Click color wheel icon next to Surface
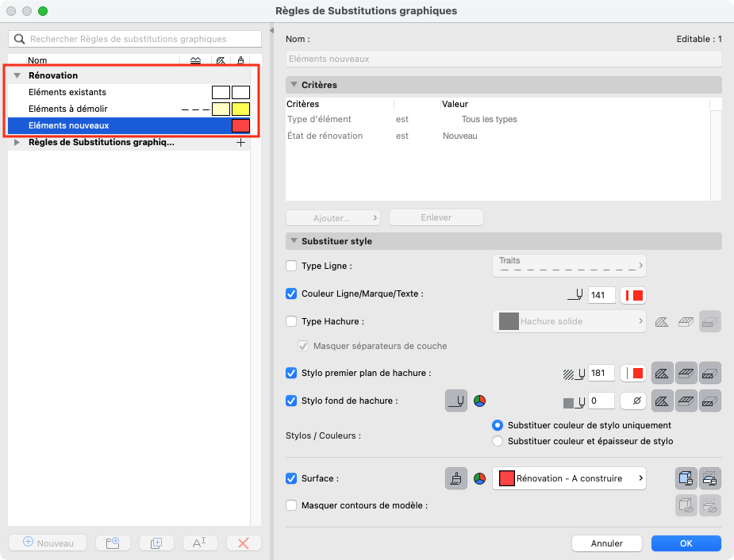Image resolution: width=734 pixels, height=560 pixels. 479,478
